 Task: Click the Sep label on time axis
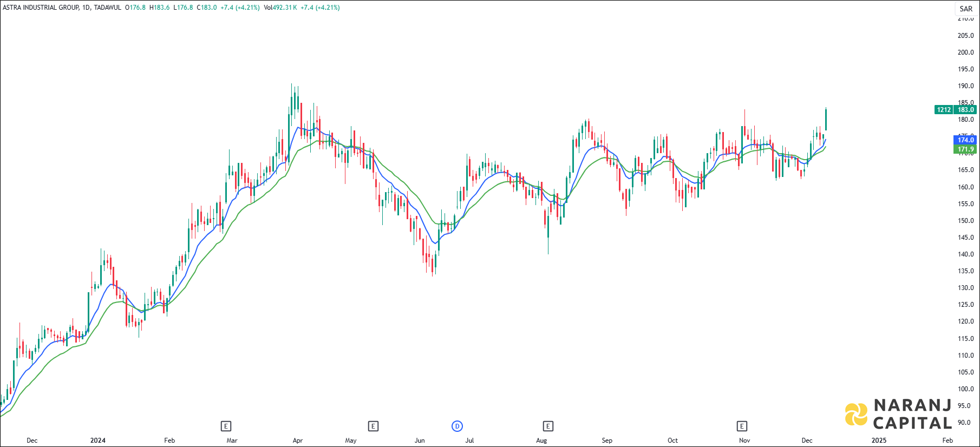[x=607, y=440]
